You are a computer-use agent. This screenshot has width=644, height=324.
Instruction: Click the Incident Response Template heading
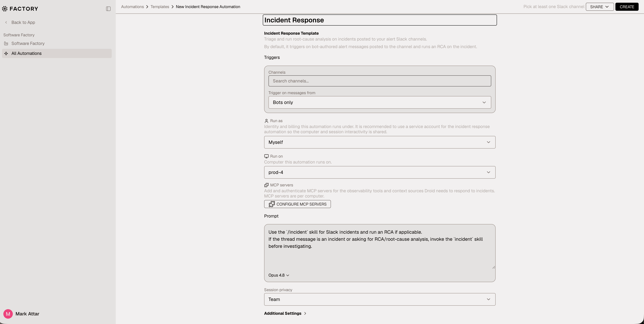[x=291, y=33]
